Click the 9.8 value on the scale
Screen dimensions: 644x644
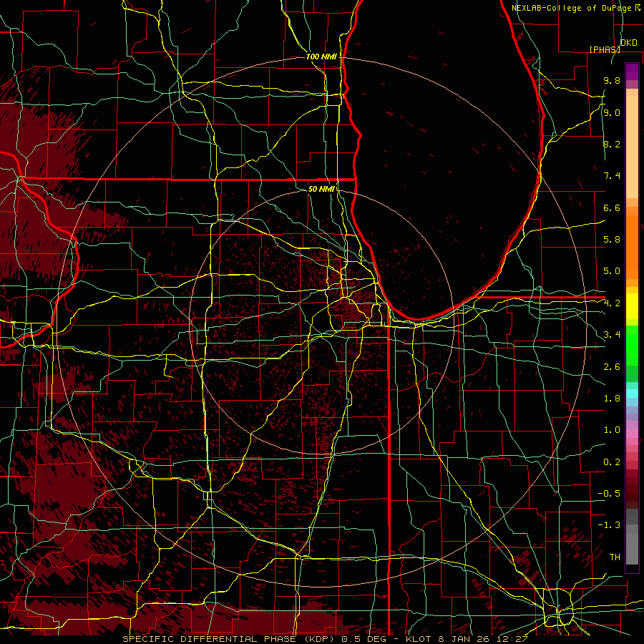612,81
